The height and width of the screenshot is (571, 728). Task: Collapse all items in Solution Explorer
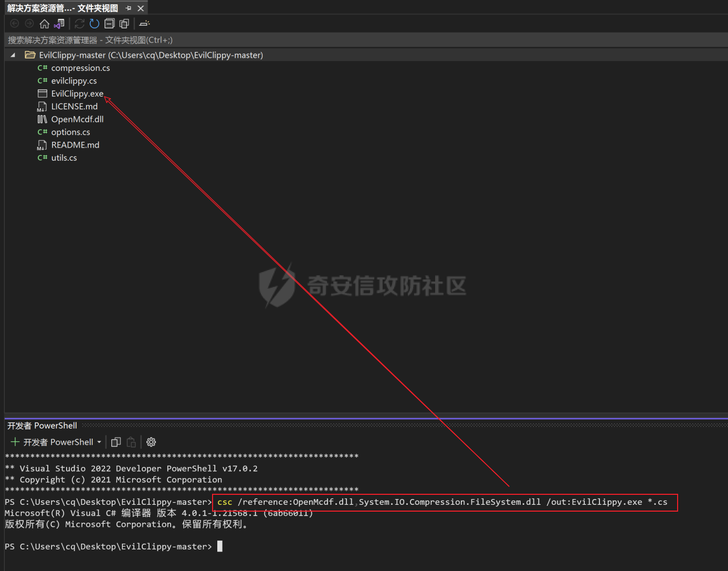coord(109,24)
